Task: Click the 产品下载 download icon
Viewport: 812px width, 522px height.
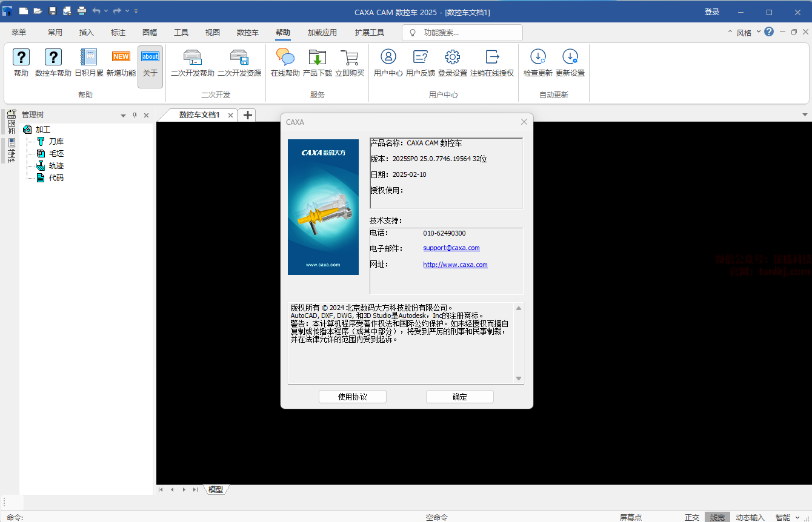Action: coord(318,58)
